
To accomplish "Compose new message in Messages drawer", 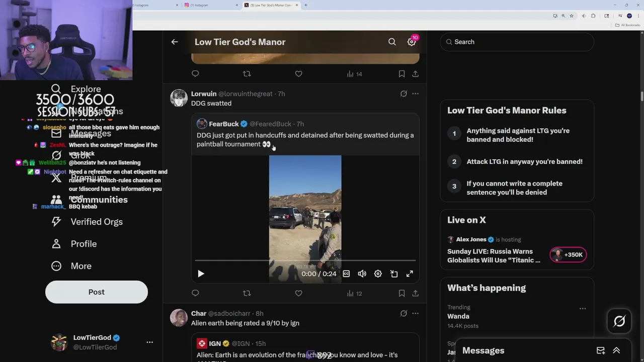I will click(601, 350).
